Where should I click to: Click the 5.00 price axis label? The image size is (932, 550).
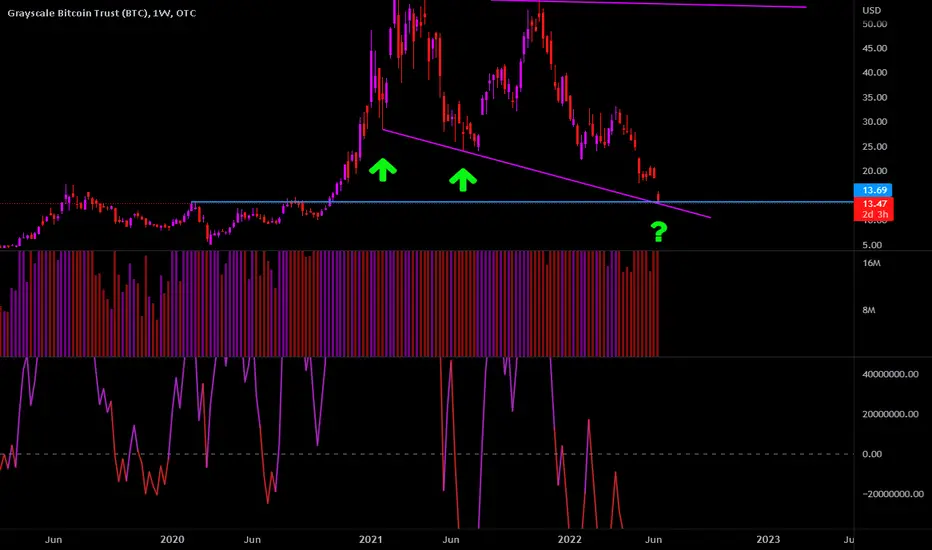pyautogui.click(x=872, y=245)
